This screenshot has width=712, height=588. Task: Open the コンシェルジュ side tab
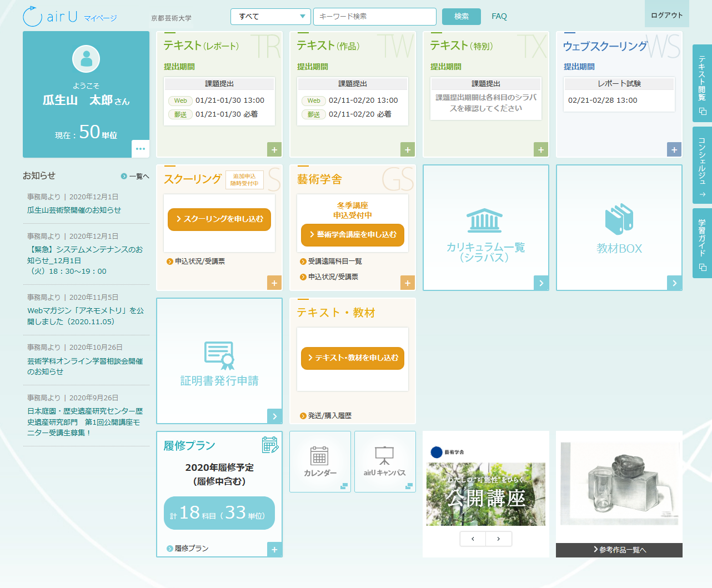tap(702, 165)
